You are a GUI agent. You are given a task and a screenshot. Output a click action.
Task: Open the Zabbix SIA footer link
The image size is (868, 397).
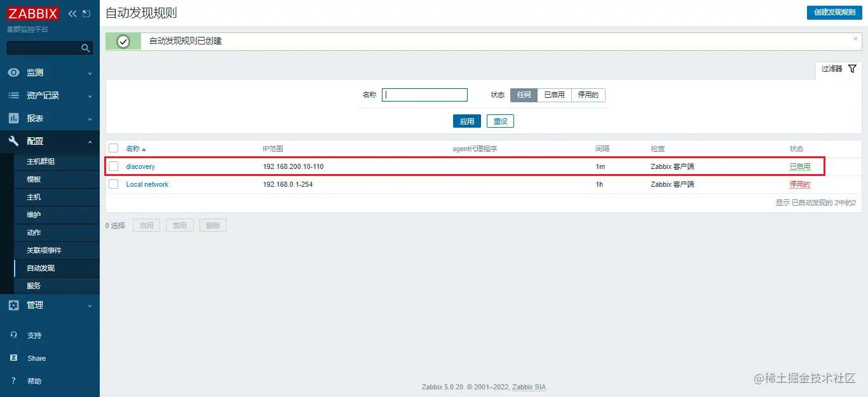[x=529, y=387]
